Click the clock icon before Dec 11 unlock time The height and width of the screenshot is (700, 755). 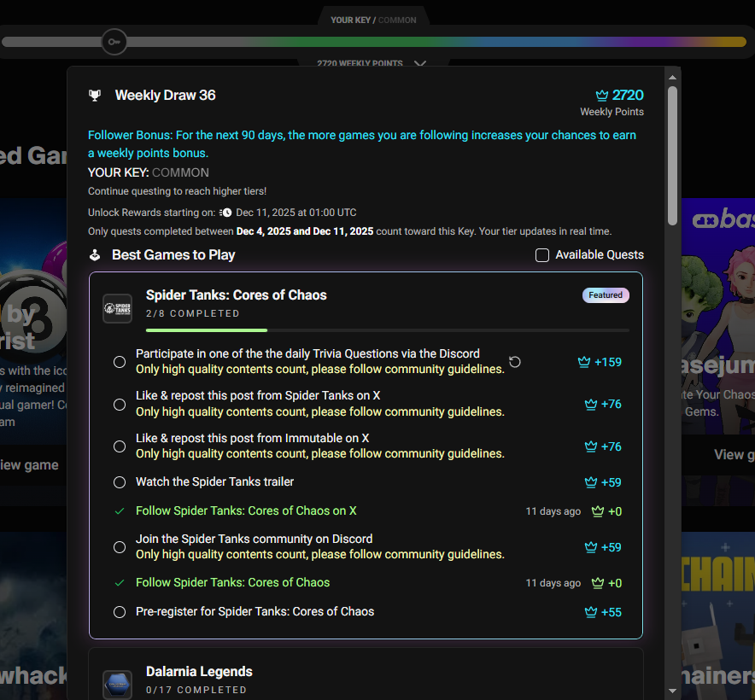pos(225,213)
